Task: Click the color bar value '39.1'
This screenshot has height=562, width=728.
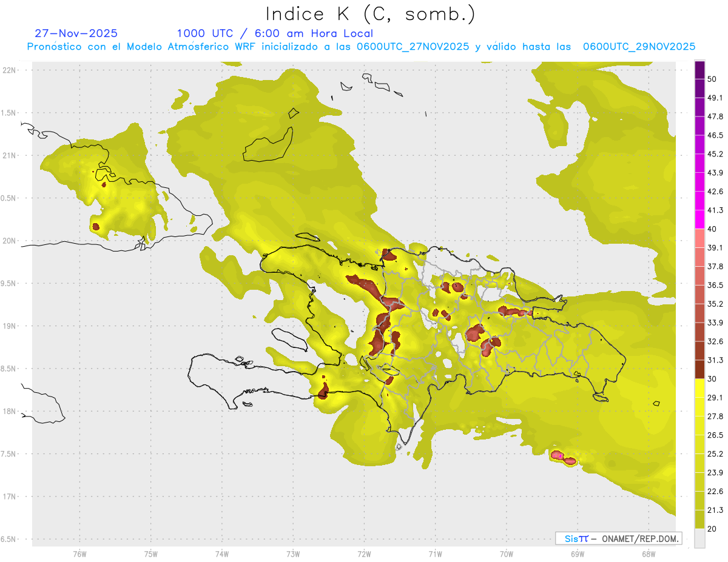Action: pos(715,247)
